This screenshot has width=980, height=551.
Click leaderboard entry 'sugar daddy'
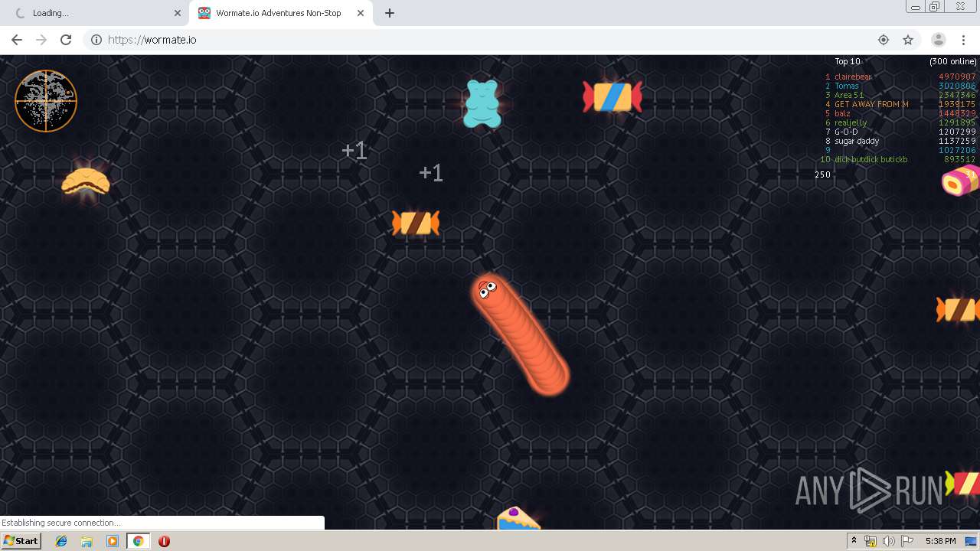click(857, 141)
